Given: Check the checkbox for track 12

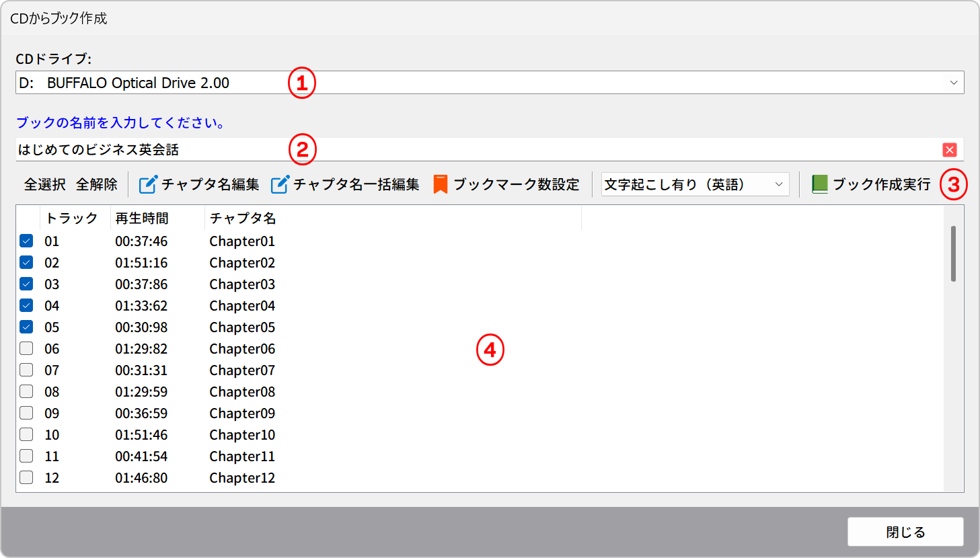Looking at the screenshot, I should pyautogui.click(x=26, y=477).
